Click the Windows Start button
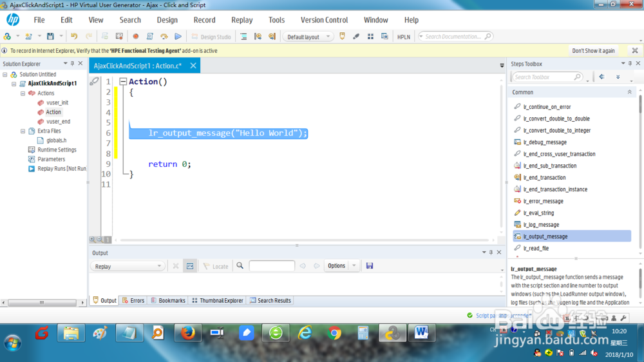Screen dimensions: 644x362 coord(12,343)
